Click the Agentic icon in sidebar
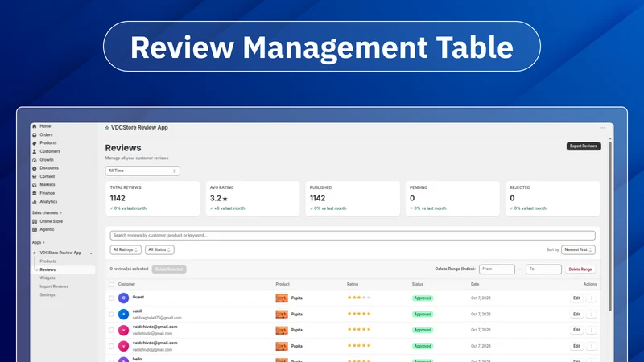The height and width of the screenshot is (362, 644). click(x=35, y=229)
